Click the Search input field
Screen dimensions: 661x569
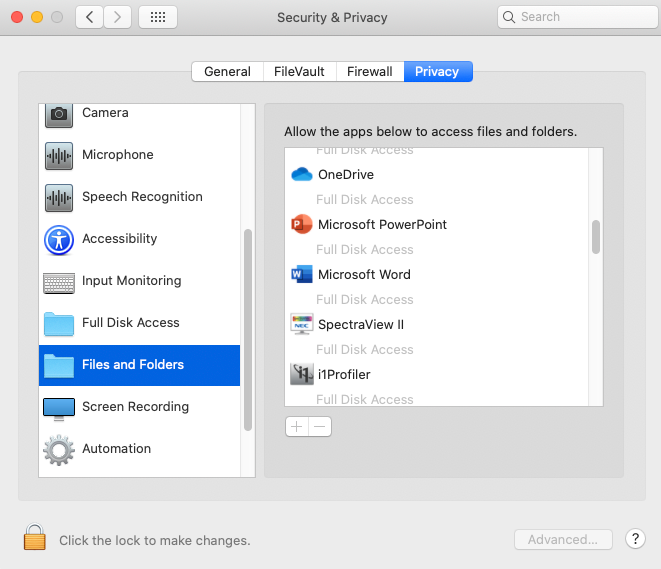(578, 17)
